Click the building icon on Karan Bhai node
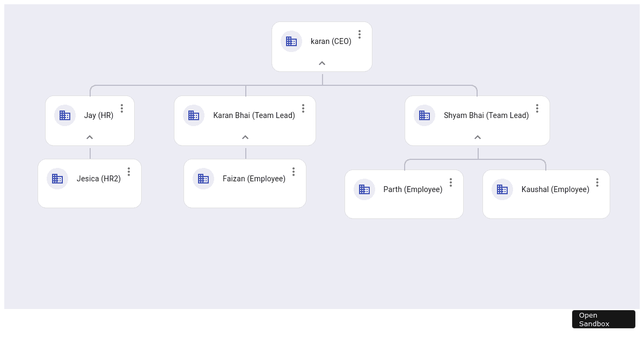This screenshot has height=338, width=644. point(194,115)
